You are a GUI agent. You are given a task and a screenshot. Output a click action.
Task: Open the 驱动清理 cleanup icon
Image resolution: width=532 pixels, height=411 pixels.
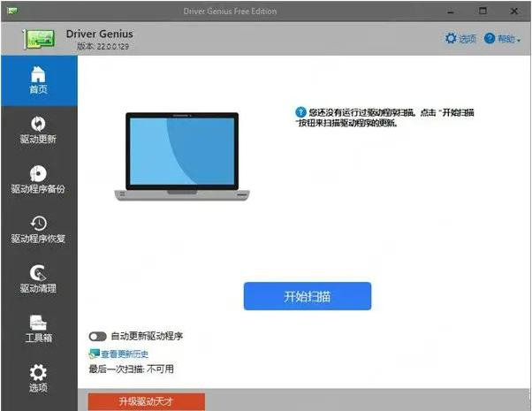click(x=38, y=273)
